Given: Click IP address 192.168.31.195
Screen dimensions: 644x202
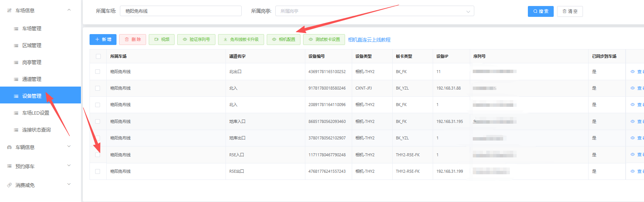Looking at the screenshot, I should pos(450,121).
